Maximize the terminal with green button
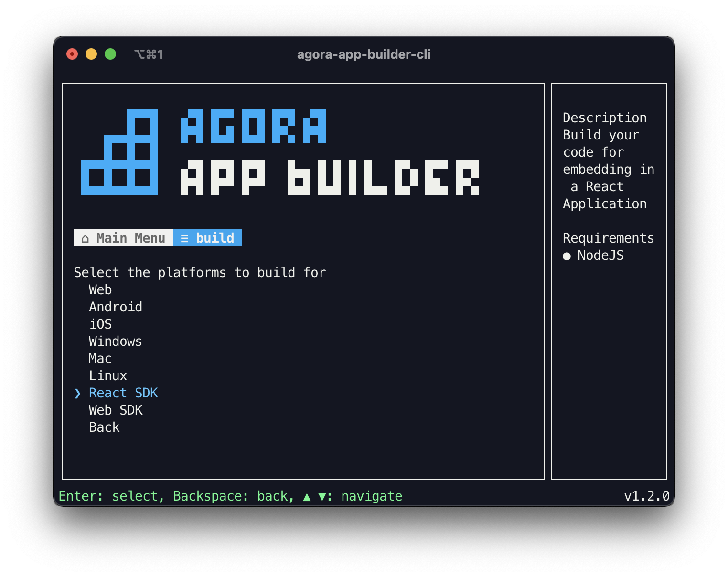 110,54
